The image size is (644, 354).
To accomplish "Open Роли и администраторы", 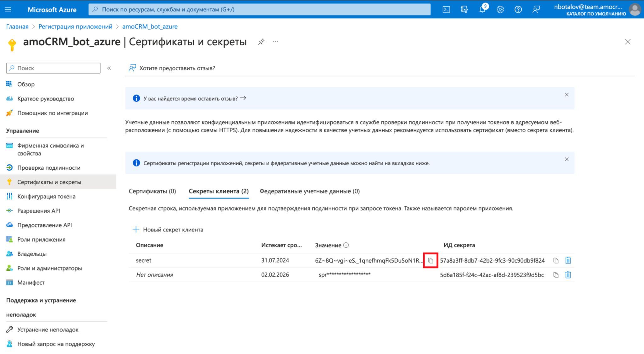I will point(49,268).
